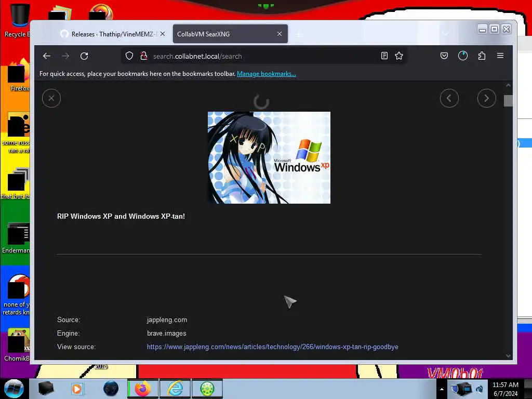This screenshot has width=532, height=399.
Task: Click the Windows XP-tan image preview
Action: (x=269, y=157)
